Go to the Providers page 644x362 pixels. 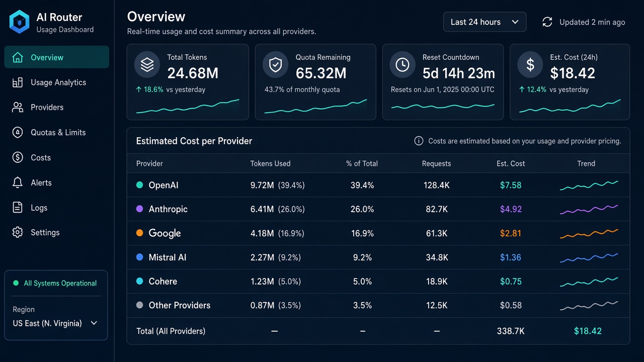tap(57, 107)
